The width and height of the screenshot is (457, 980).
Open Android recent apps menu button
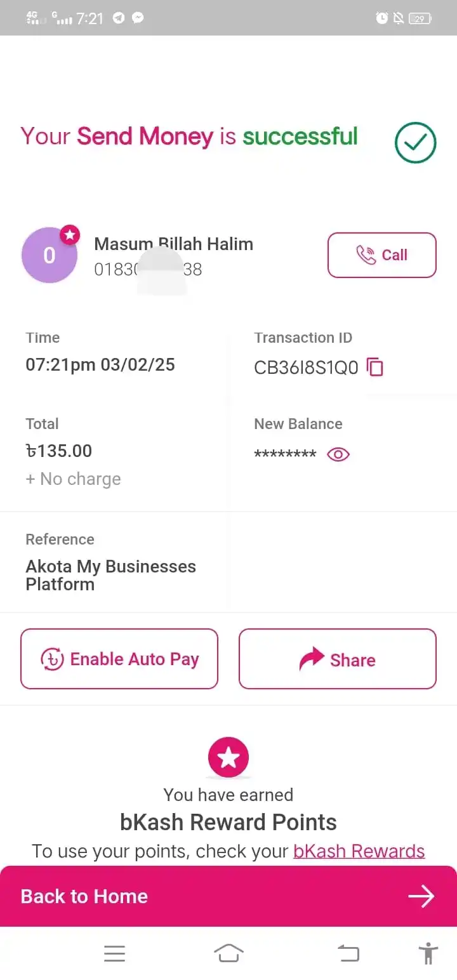(x=114, y=953)
